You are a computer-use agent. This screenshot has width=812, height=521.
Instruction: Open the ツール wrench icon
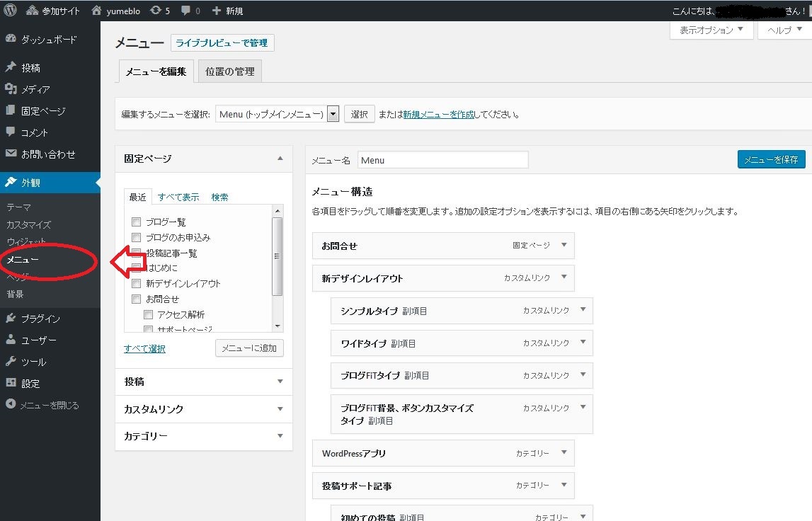pyautogui.click(x=11, y=362)
